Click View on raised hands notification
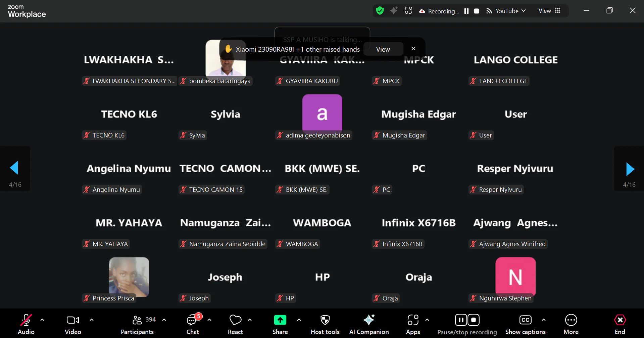This screenshot has width=644, height=338. click(x=383, y=49)
